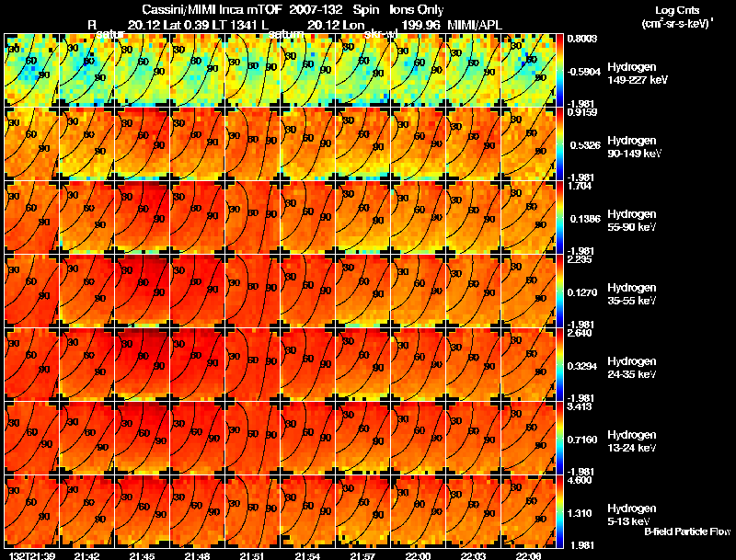Click the 132T21:39 time axis label
Image resolution: width=736 pixels, height=560 pixels.
coord(32,555)
